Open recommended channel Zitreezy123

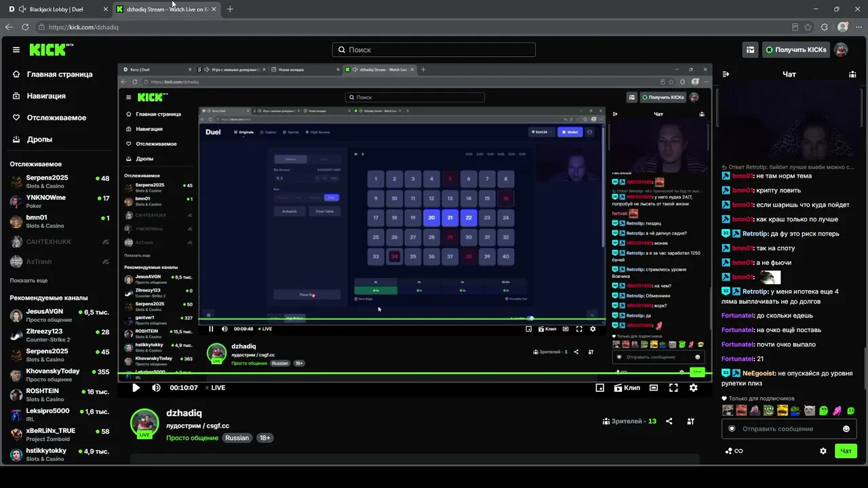click(x=60, y=335)
